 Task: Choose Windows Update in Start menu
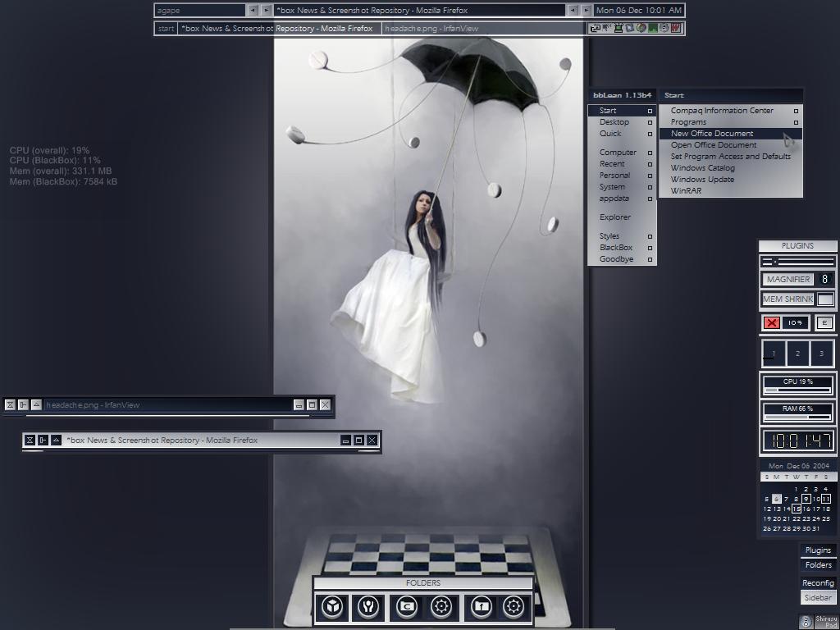[731, 180]
